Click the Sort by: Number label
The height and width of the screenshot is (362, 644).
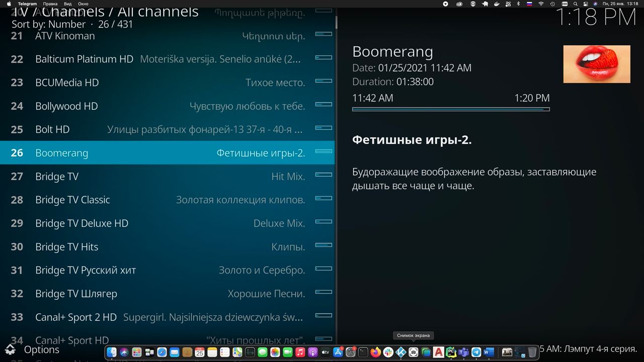point(48,24)
